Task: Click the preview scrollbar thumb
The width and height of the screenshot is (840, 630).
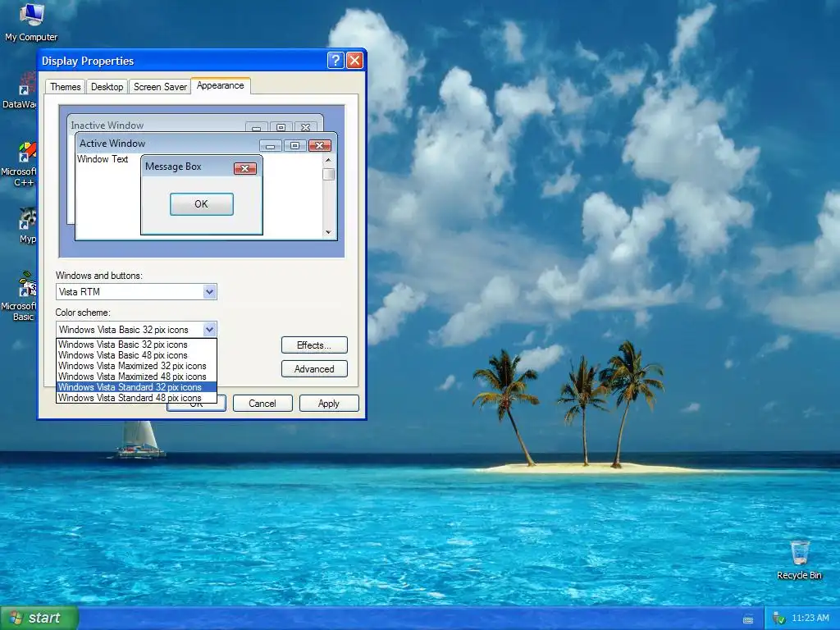Action: point(328,174)
